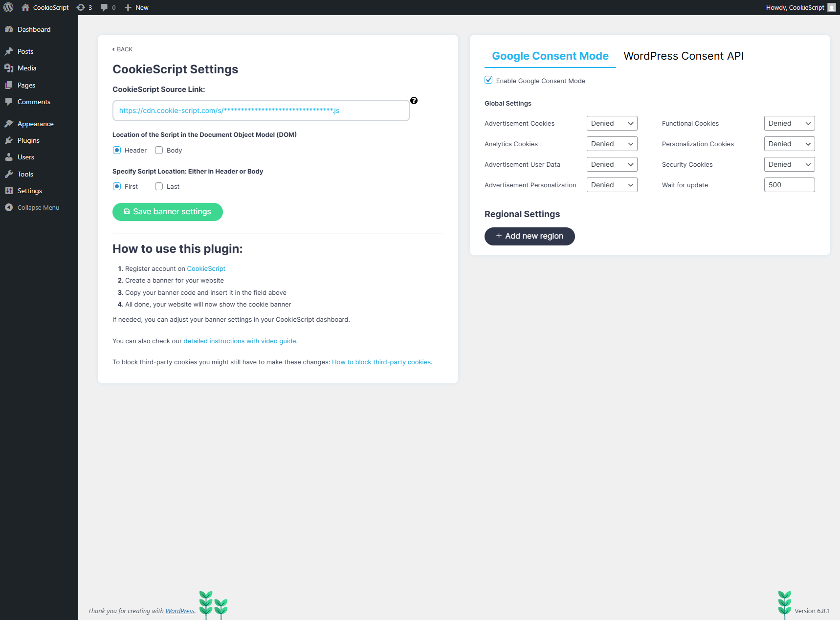Open the detailed instructions with video guide link

(240, 341)
